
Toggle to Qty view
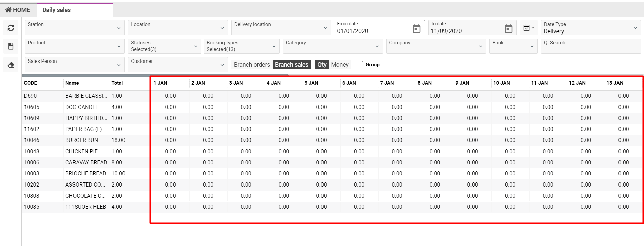point(322,65)
